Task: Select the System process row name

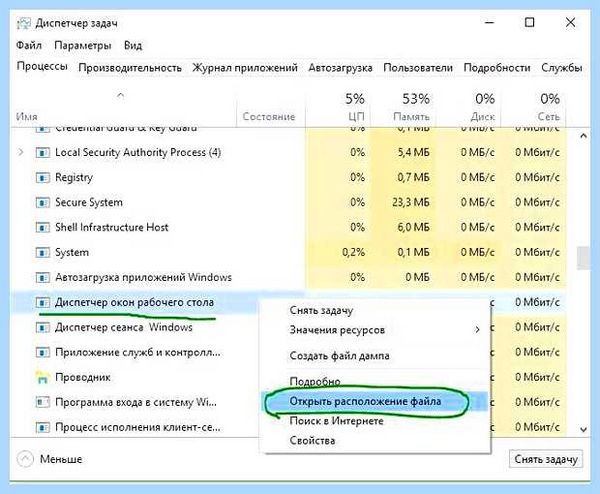Action: 72,253
